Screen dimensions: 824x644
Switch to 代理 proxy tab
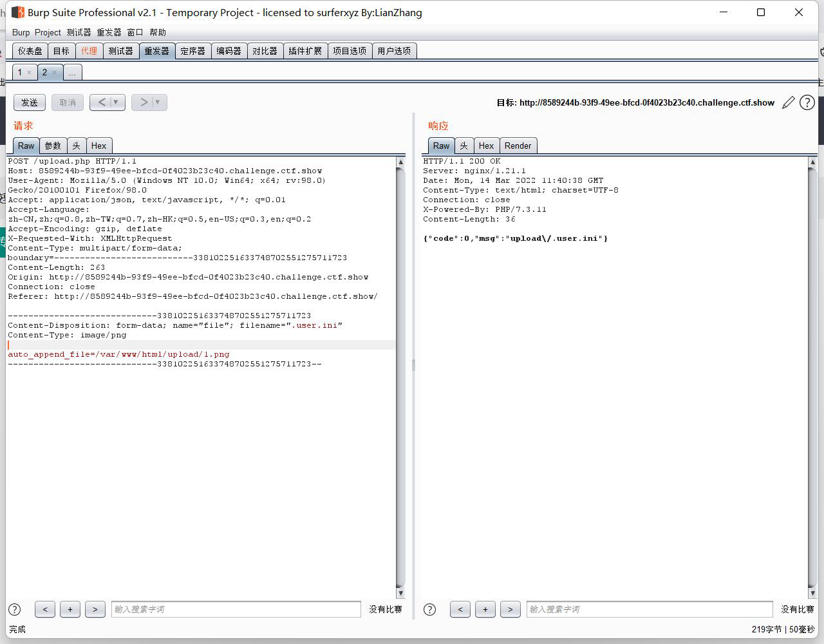click(89, 51)
